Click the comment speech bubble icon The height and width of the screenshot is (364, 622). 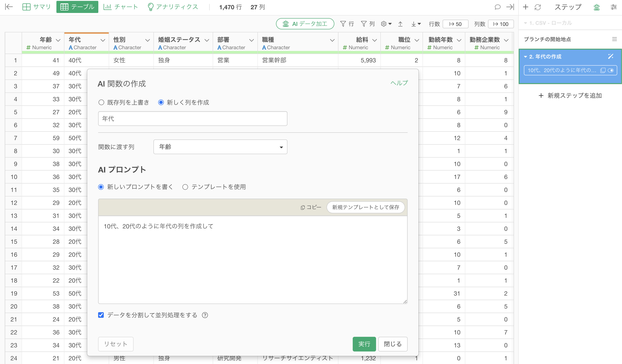[x=497, y=7]
